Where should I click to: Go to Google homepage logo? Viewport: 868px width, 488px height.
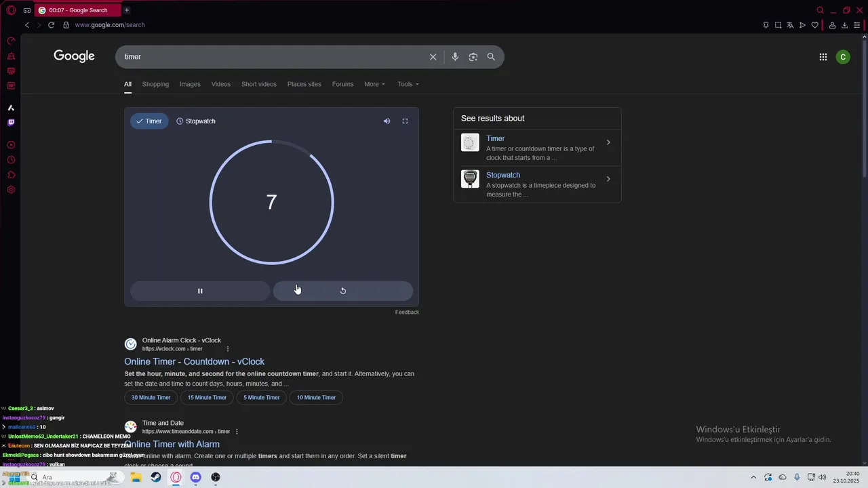(74, 56)
